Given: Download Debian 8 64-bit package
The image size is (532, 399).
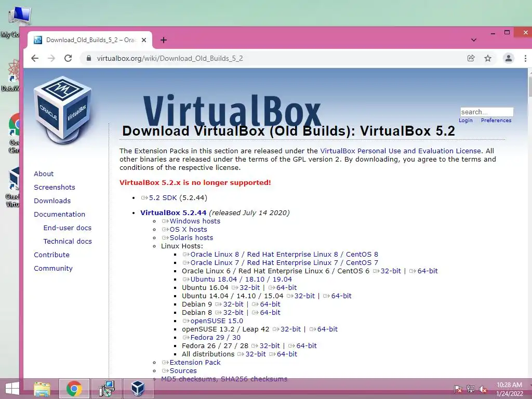Looking at the screenshot, I should tap(266, 312).
